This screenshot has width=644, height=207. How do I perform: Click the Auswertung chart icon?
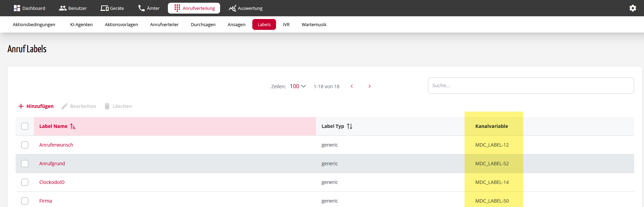click(232, 8)
